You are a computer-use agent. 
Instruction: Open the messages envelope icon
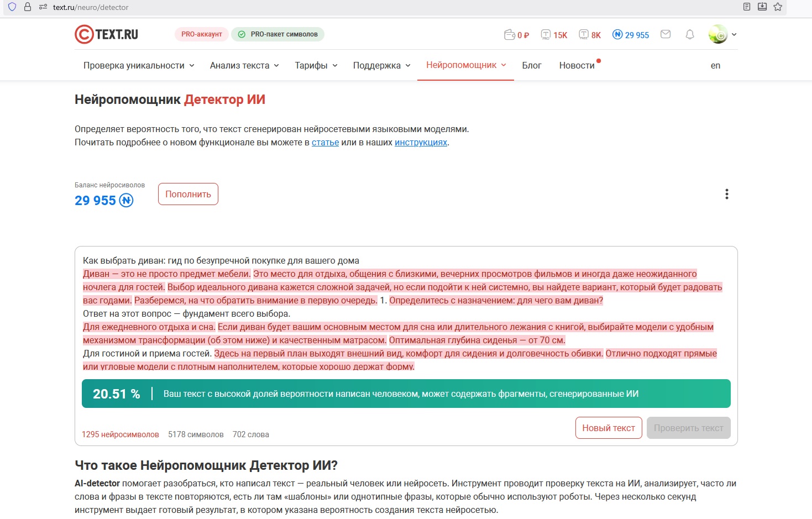click(x=666, y=34)
